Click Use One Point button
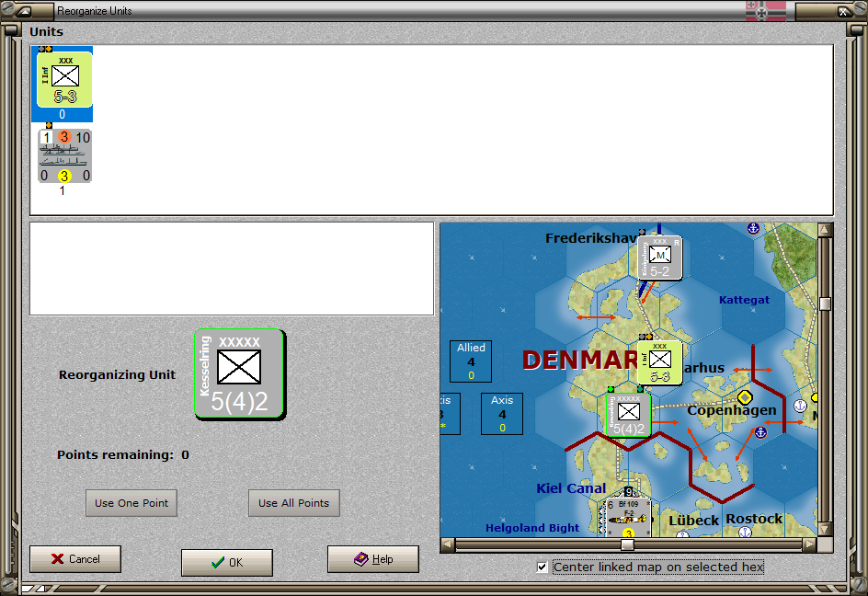The image size is (868, 596). [x=131, y=503]
